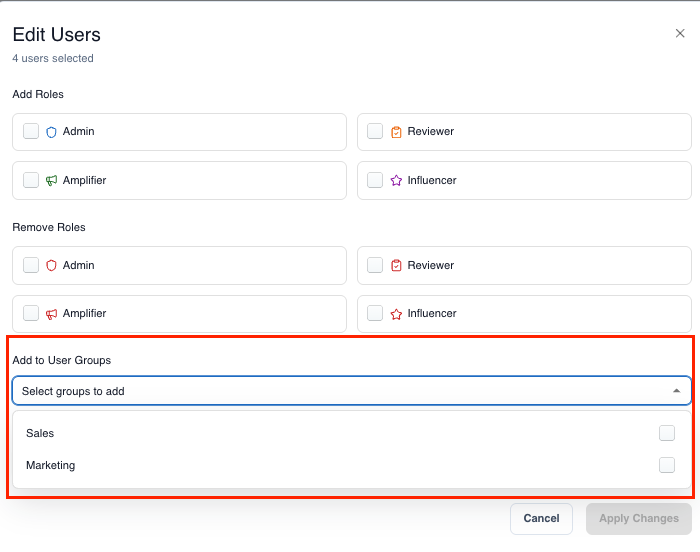Check Amplifier under Remove Roles

pos(31,313)
